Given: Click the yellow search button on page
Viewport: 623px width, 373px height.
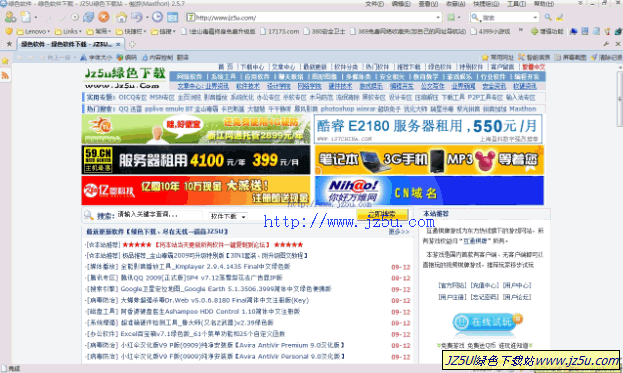Looking at the screenshot, I should click(382, 215).
